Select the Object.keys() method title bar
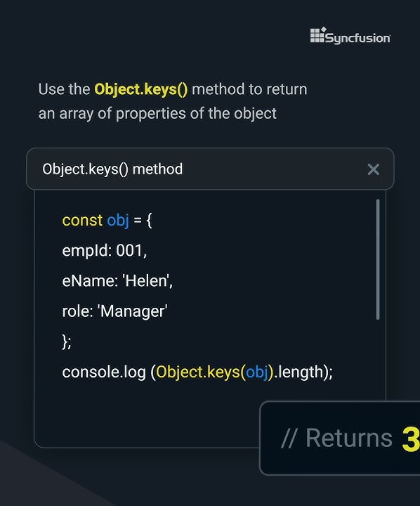This screenshot has width=420, height=506. coord(210,169)
